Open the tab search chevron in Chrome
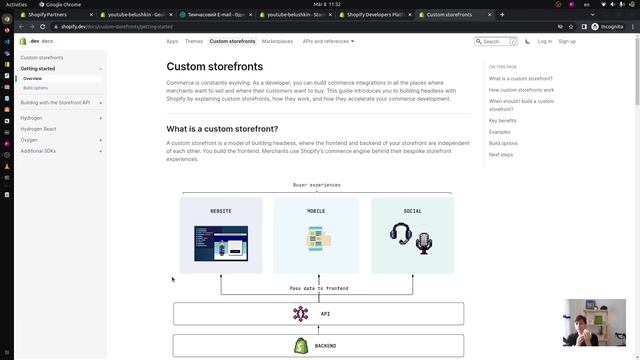This screenshot has width=640, height=360. click(592, 15)
